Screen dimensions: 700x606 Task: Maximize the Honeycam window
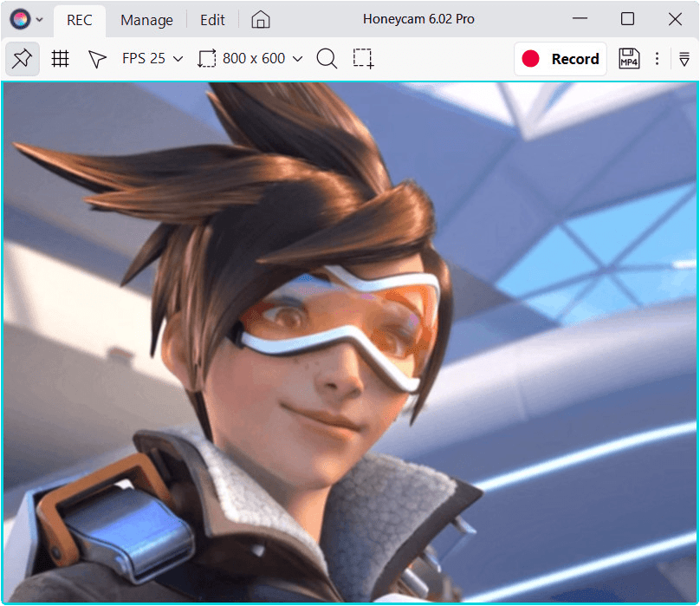(x=627, y=19)
